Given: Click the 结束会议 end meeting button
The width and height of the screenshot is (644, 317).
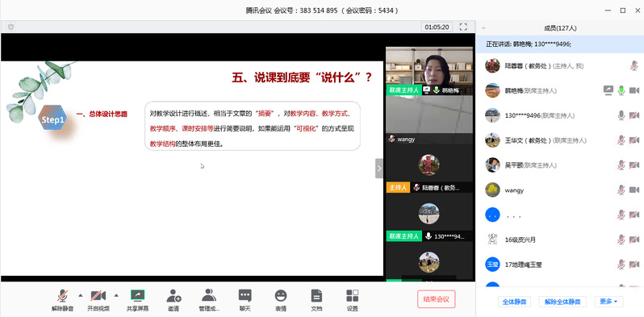Looking at the screenshot, I should click(x=436, y=299).
